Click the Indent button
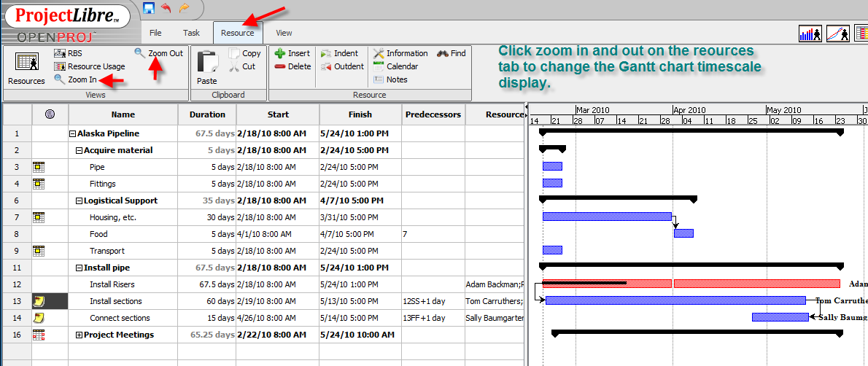This screenshot has height=366, width=868. 339,53
